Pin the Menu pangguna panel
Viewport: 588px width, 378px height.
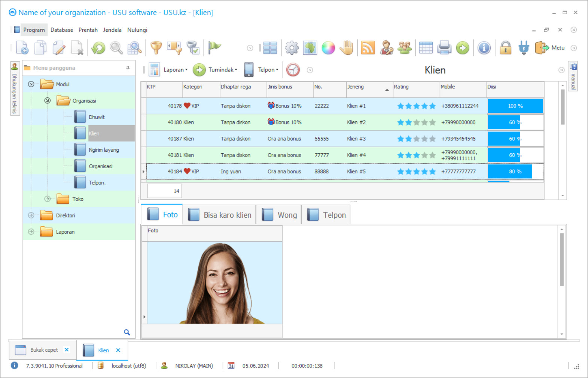(x=128, y=68)
